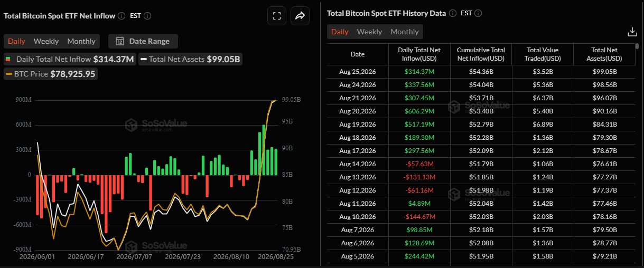The width and height of the screenshot is (644, 268).
Task: Show info for Total Bitcoin Spot ETF Net Inflow
Action: click(122, 16)
